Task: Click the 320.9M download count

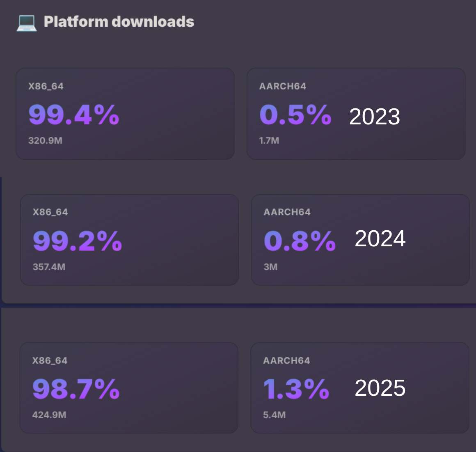Action: tap(45, 140)
